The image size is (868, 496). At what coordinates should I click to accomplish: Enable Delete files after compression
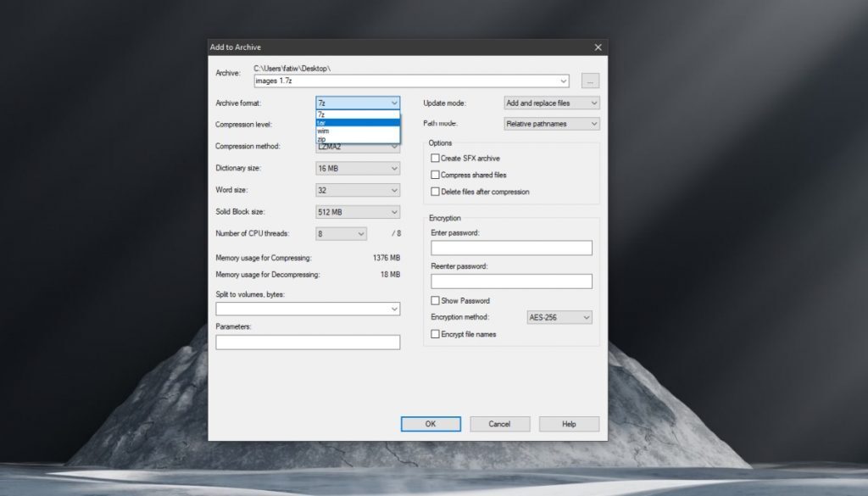[x=435, y=192]
